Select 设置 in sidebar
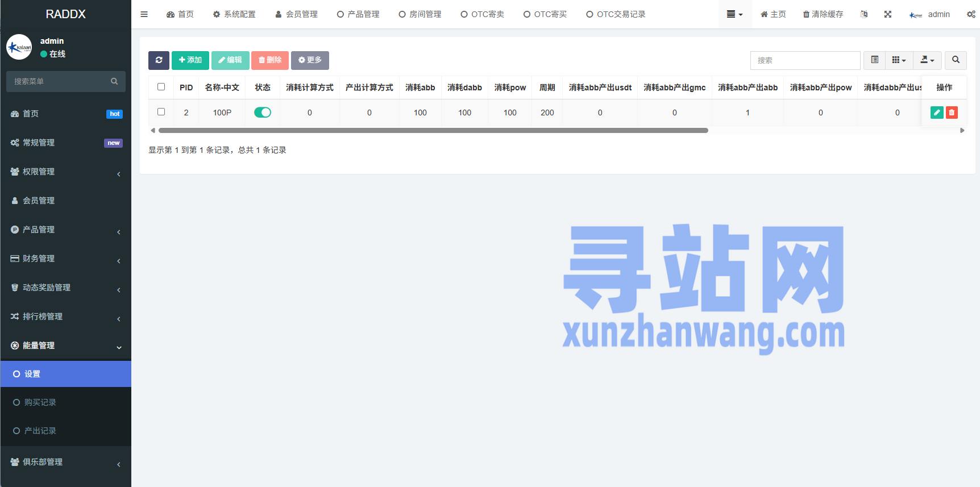This screenshot has width=980, height=487. coord(66,374)
